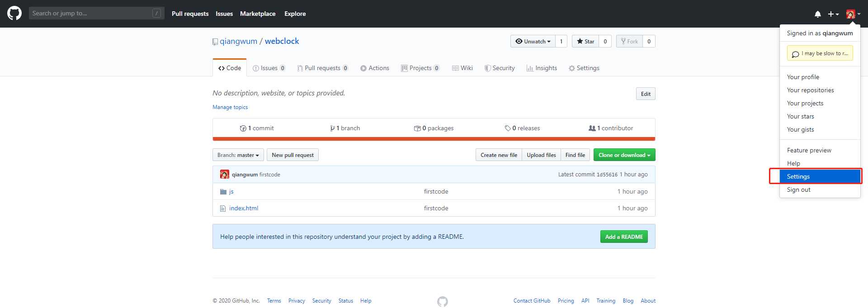Expand the Branch: master dropdown
This screenshot has height=308, width=868.
(238, 155)
